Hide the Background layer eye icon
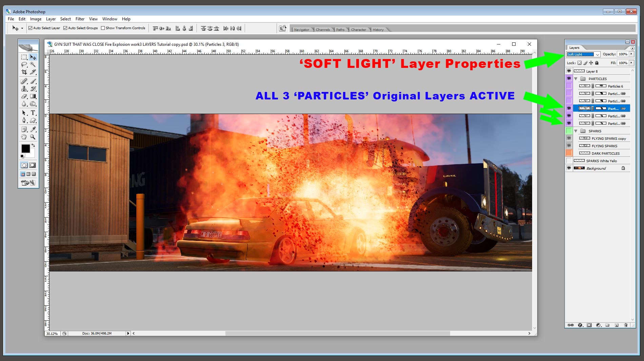 [569, 168]
